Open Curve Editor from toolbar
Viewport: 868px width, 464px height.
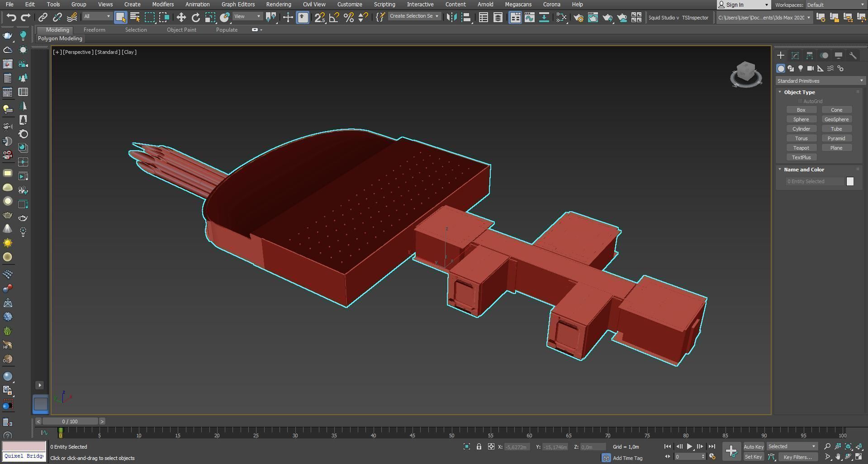tap(529, 17)
